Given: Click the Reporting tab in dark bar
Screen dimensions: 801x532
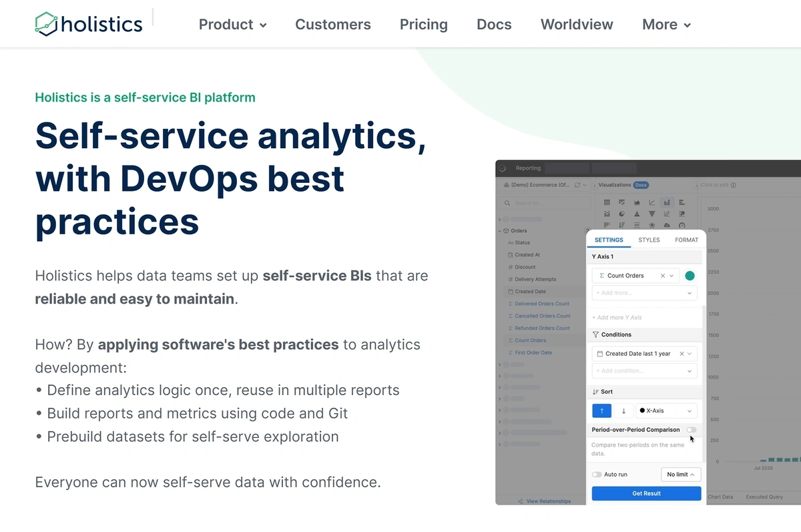Looking at the screenshot, I should click(x=529, y=168).
